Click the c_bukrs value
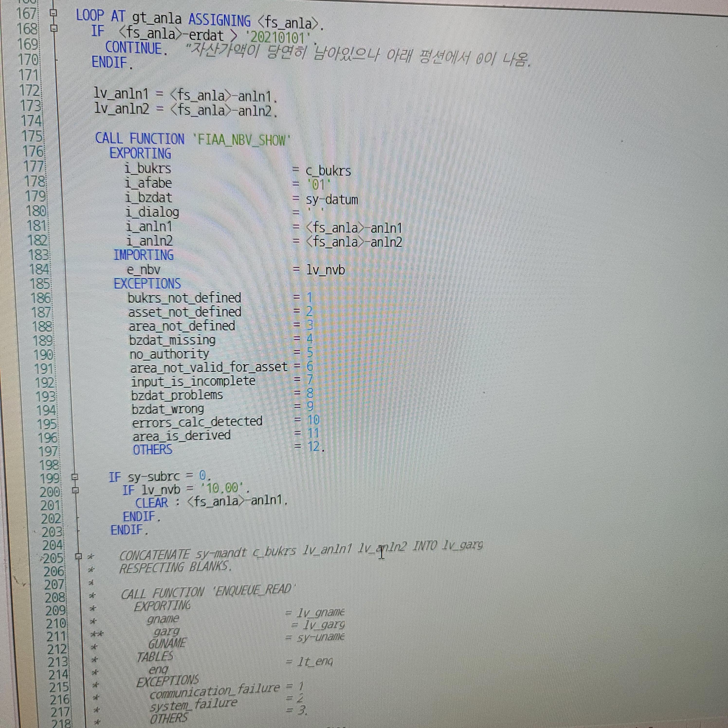The width and height of the screenshot is (728, 728). (328, 171)
